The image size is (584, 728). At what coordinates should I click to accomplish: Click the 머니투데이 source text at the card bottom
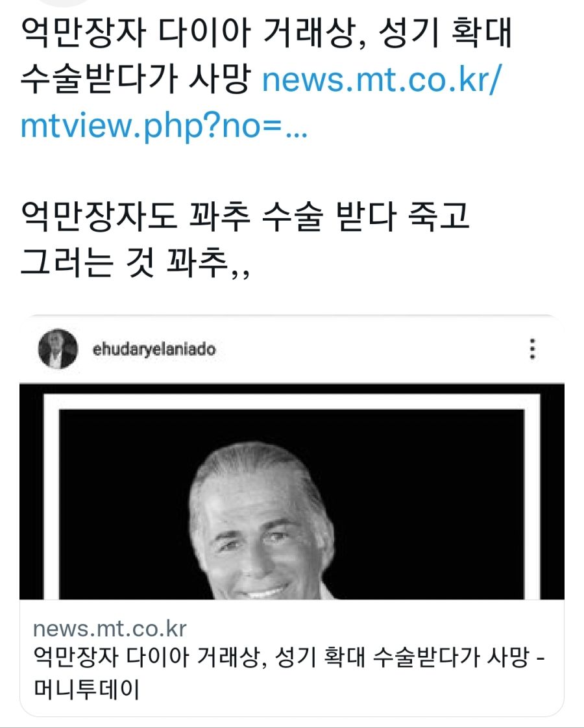pyautogui.click(x=86, y=689)
